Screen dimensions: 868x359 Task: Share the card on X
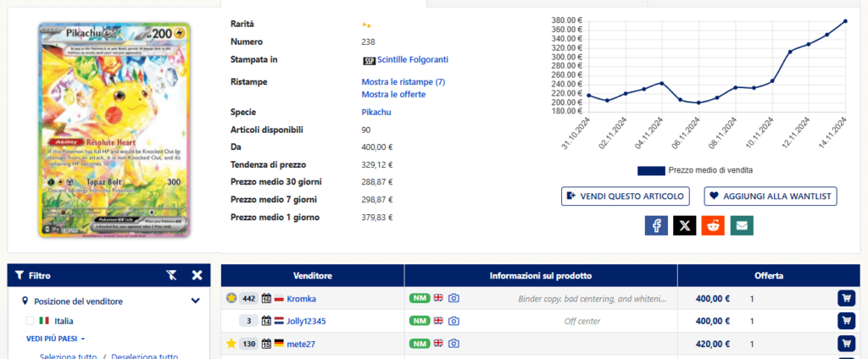point(684,225)
